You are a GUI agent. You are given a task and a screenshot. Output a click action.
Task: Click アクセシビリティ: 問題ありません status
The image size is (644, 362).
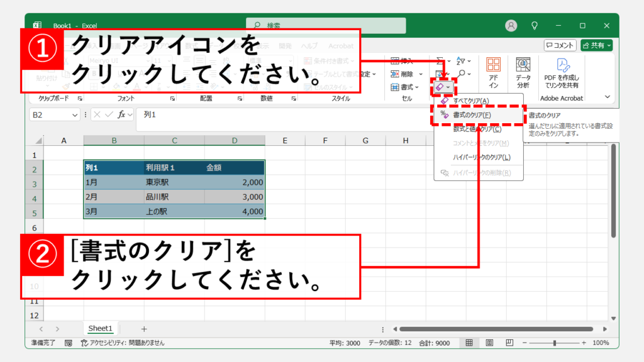(x=123, y=343)
